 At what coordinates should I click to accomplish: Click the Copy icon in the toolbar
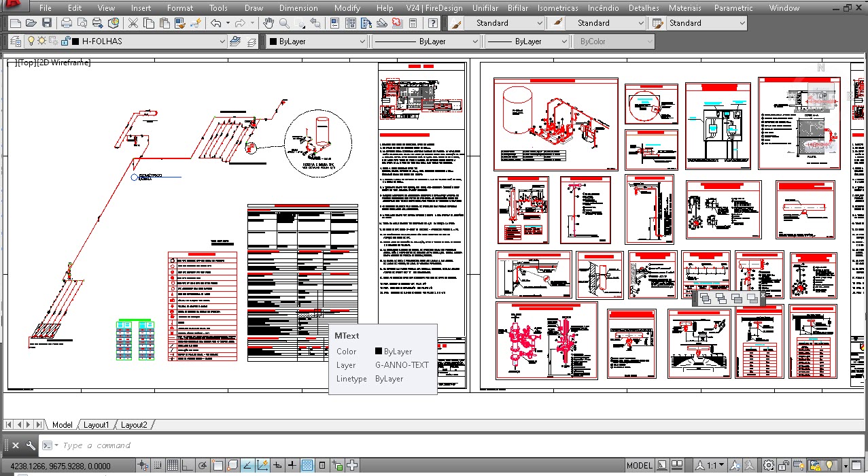pyautogui.click(x=149, y=23)
